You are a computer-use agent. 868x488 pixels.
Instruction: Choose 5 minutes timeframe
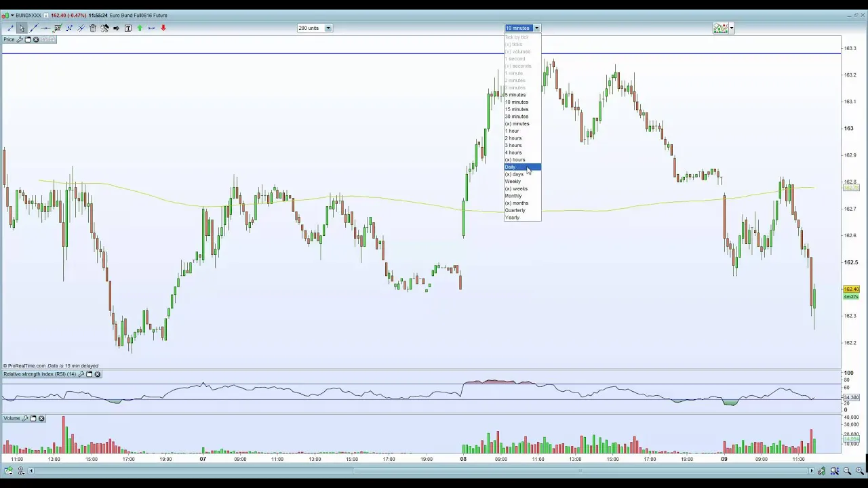point(522,95)
